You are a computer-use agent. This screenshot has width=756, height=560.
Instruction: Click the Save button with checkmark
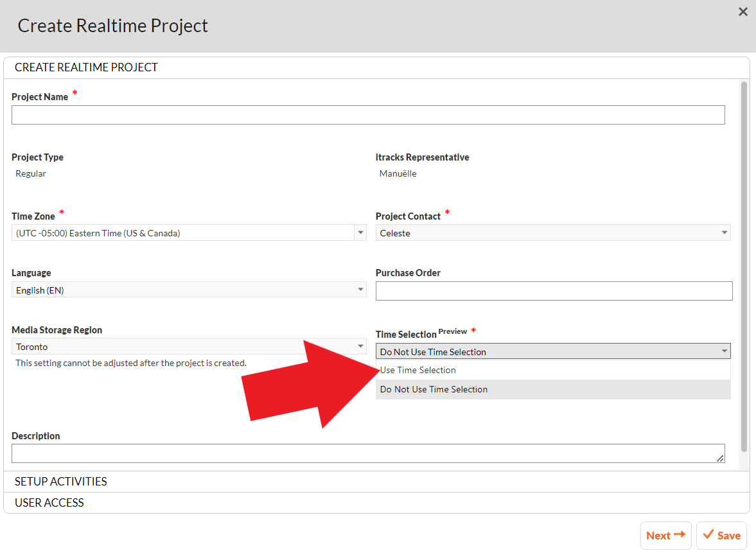pos(721,536)
